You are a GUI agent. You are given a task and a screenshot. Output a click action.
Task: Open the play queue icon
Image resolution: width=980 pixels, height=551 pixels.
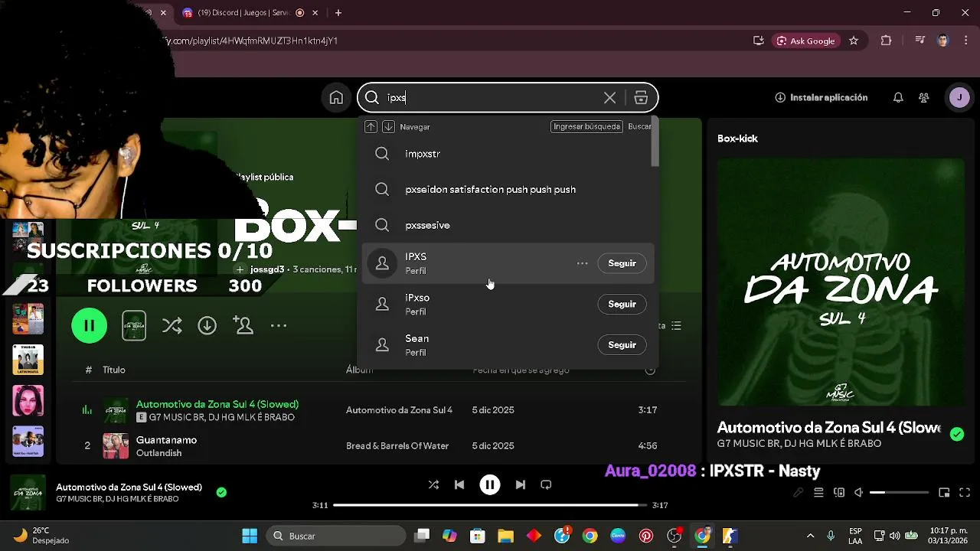(818, 493)
